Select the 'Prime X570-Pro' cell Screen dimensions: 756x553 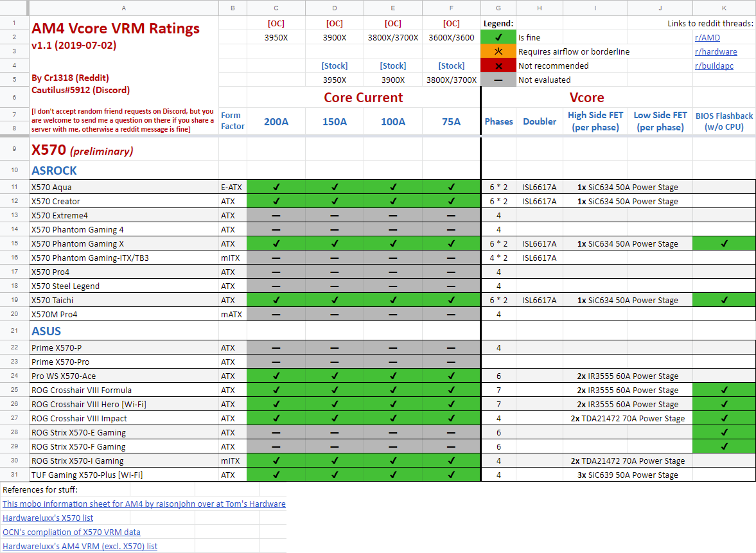pyautogui.click(x=124, y=362)
